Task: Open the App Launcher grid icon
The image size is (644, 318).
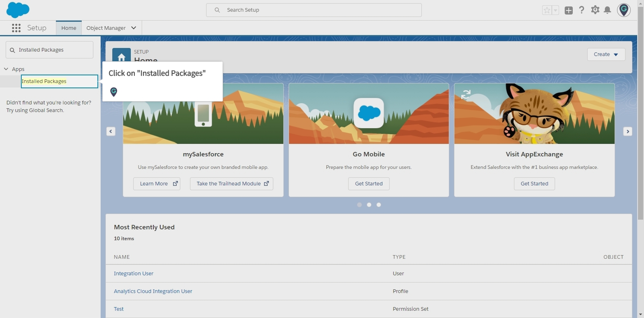Action: (x=16, y=28)
